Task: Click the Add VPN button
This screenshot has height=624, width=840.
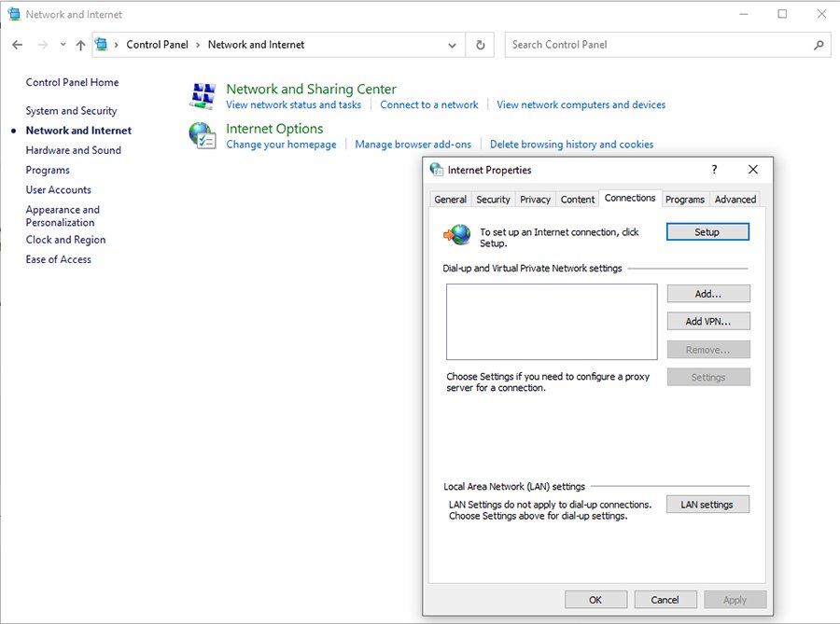Action: [707, 321]
